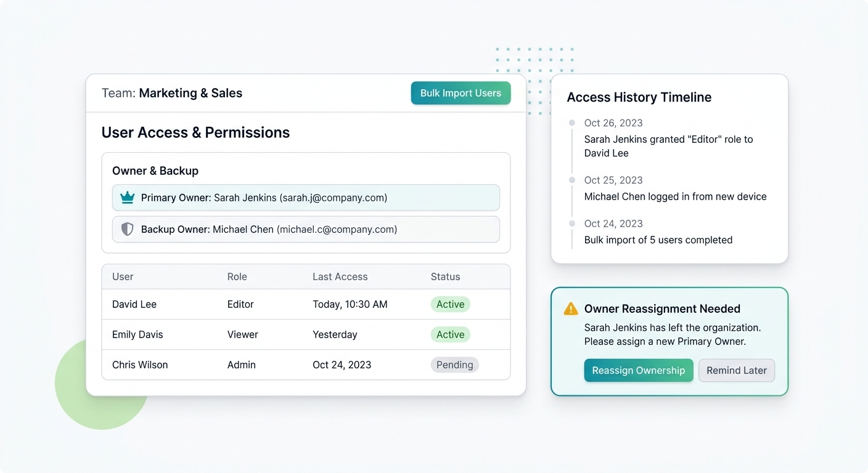Click the Access History Timeline heading

(639, 97)
